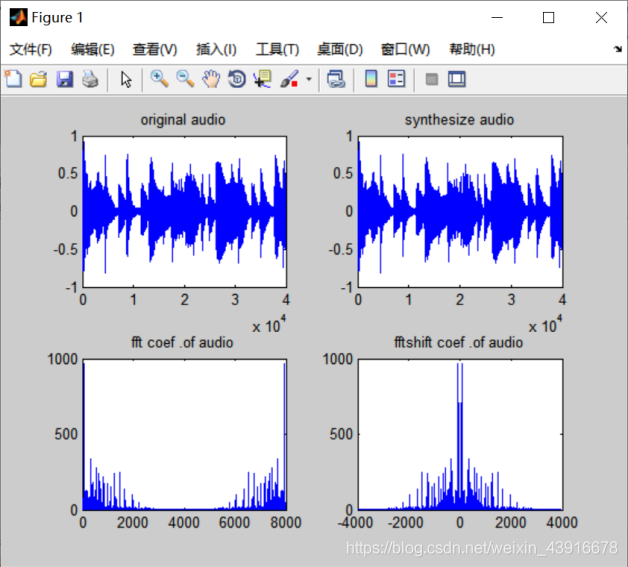Click the 'fft coef .of audio' title
The height and width of the screenshot is (567, 628).
(x=182, y=343)
